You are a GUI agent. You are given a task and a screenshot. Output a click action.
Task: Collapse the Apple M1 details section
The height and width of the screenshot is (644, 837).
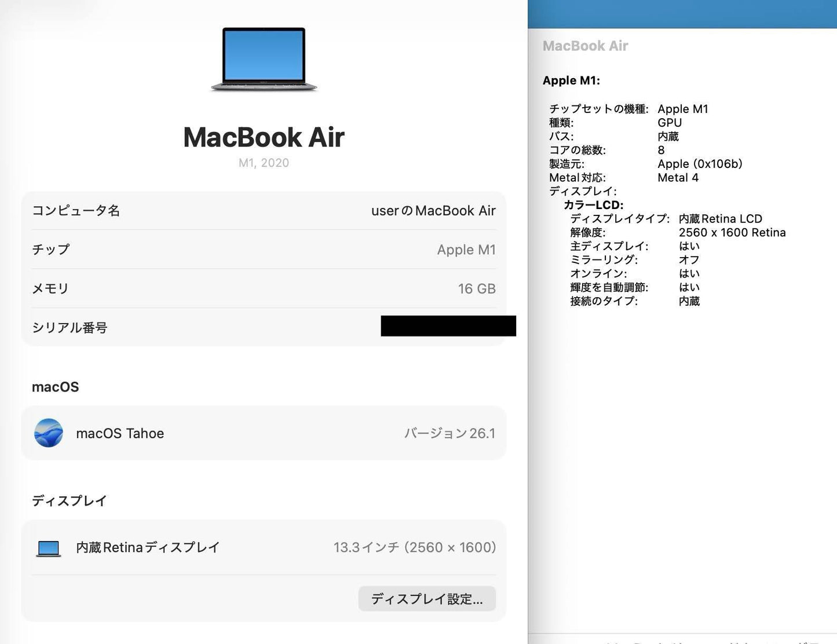[572, 80]
